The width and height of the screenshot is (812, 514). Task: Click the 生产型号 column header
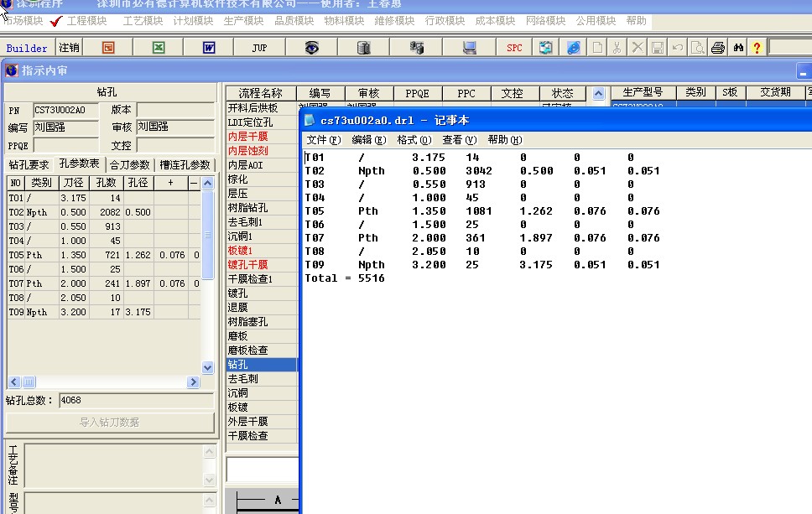tap(643, 92)
